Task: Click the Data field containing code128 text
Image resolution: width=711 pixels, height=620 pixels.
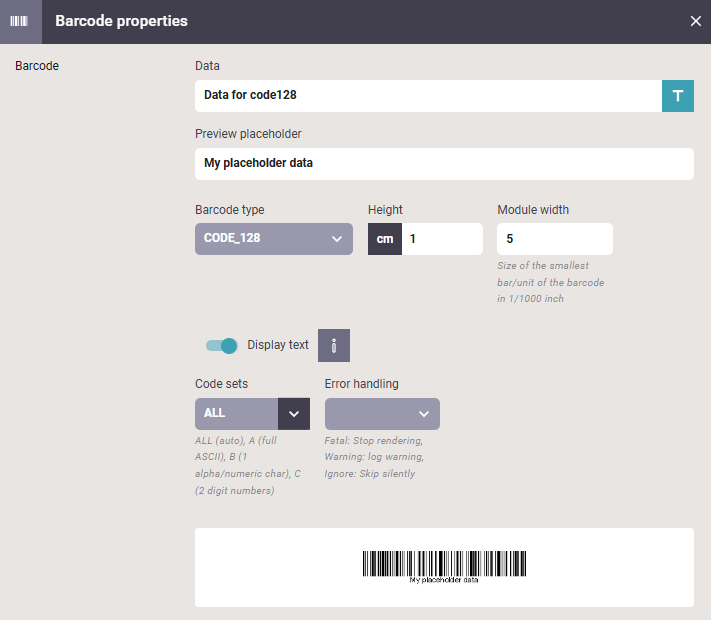Action: click(x=429, y=96)
